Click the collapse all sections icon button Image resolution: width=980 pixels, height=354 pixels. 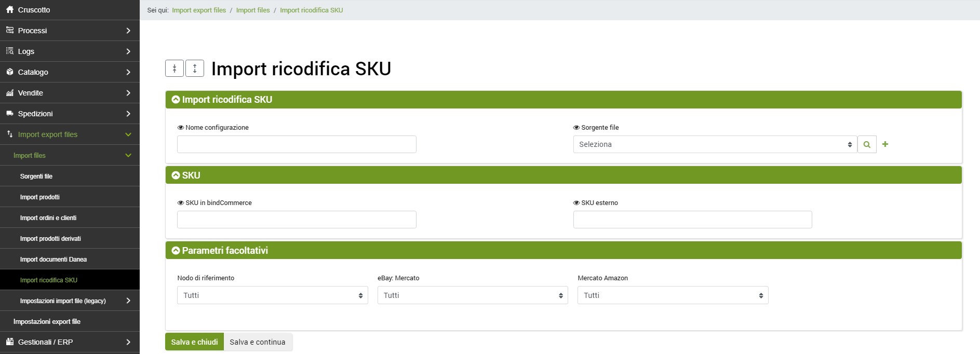coord(174,69)
